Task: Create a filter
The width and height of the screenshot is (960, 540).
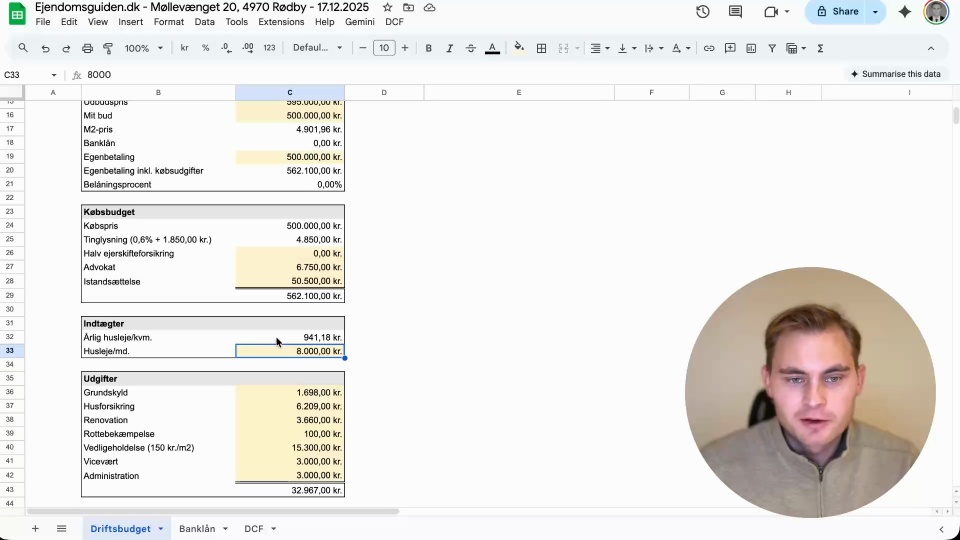Action: (x=772, y=48)
